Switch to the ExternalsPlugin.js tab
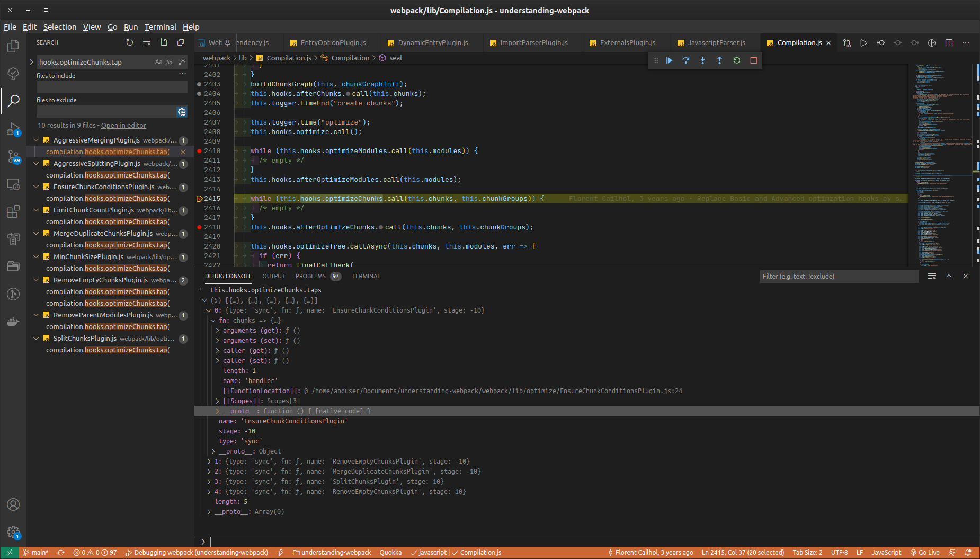The image size is (980, 559). (x=628, y=42)
